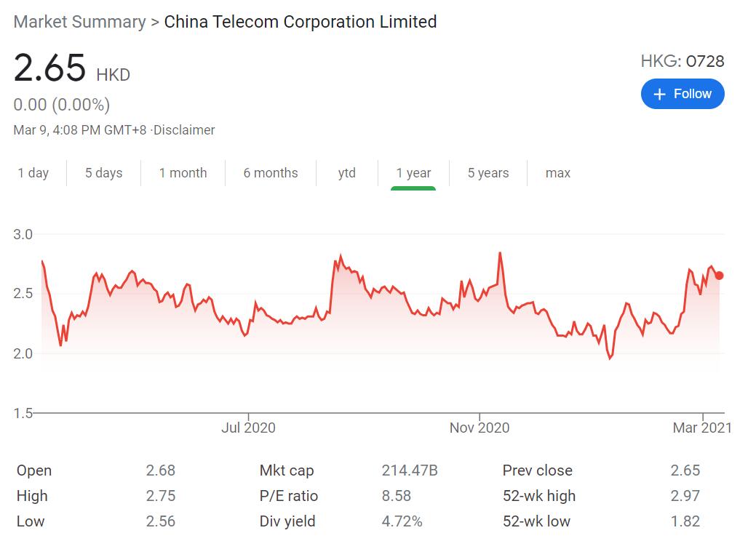The height and width of the screenshot is (549, 756).
Task: Select the 1 year tab
Action: click(x=413, y=173)
